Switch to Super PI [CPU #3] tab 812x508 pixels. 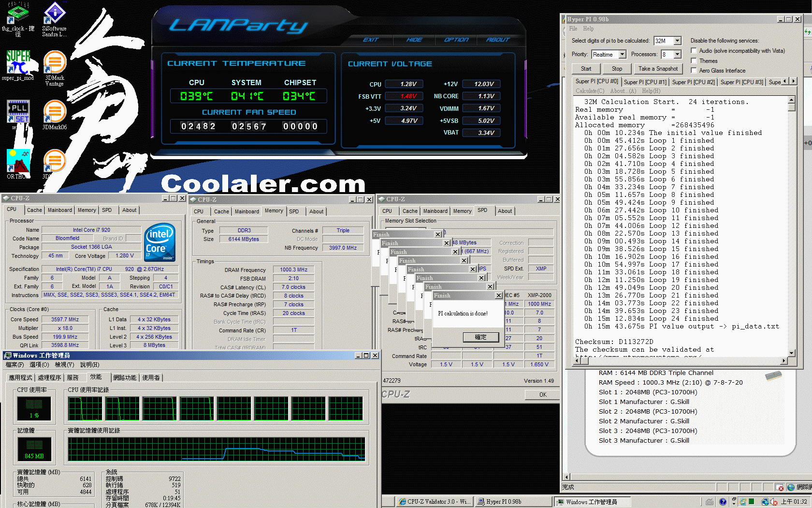[741, 82]
